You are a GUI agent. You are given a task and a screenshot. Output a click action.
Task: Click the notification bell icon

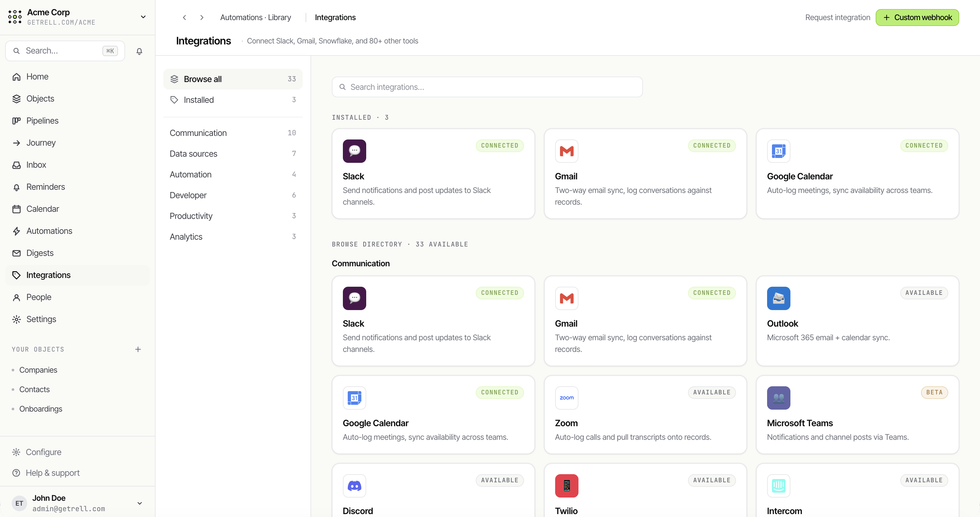(139, 51)
